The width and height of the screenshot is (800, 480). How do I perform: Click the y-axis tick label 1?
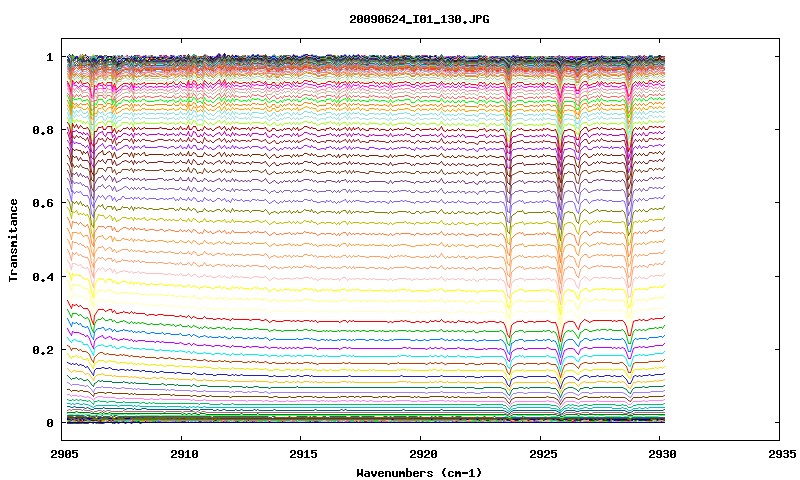pyautogui.click(x=49, y=57)
